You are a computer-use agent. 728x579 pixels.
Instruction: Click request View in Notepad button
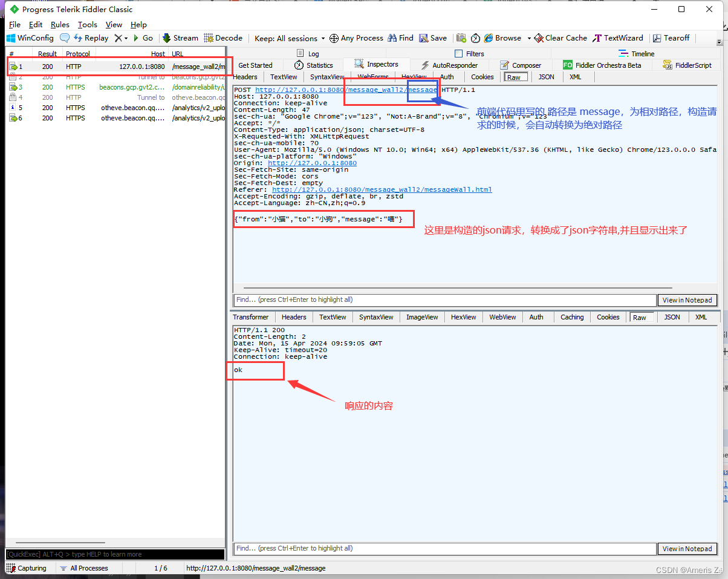(687, 300)
